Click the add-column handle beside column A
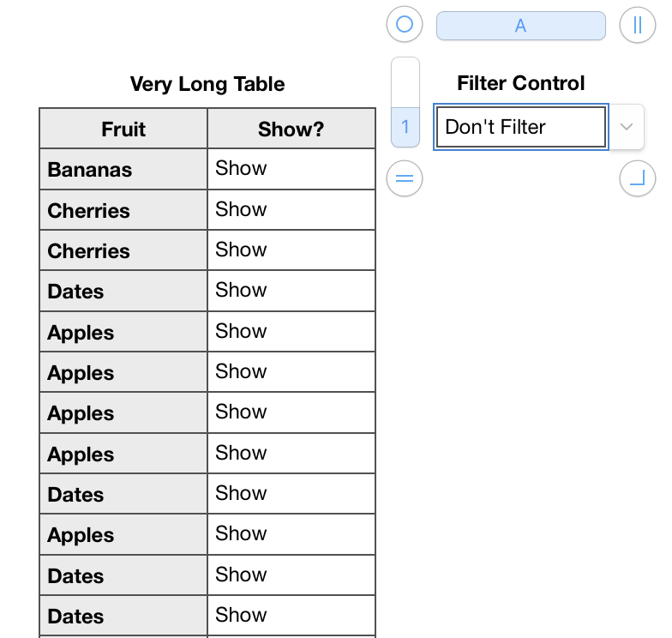The width and height of the screenshot is (672, 638). coord(636,25)
